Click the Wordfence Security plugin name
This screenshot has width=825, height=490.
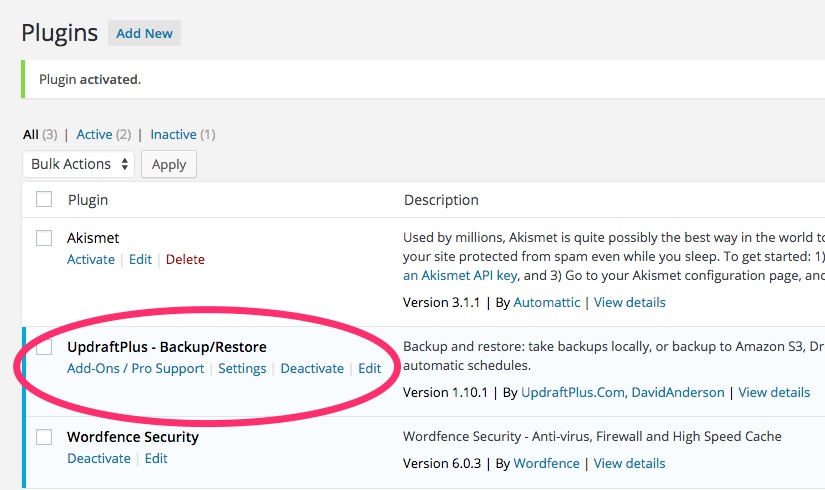click(133, 437)
